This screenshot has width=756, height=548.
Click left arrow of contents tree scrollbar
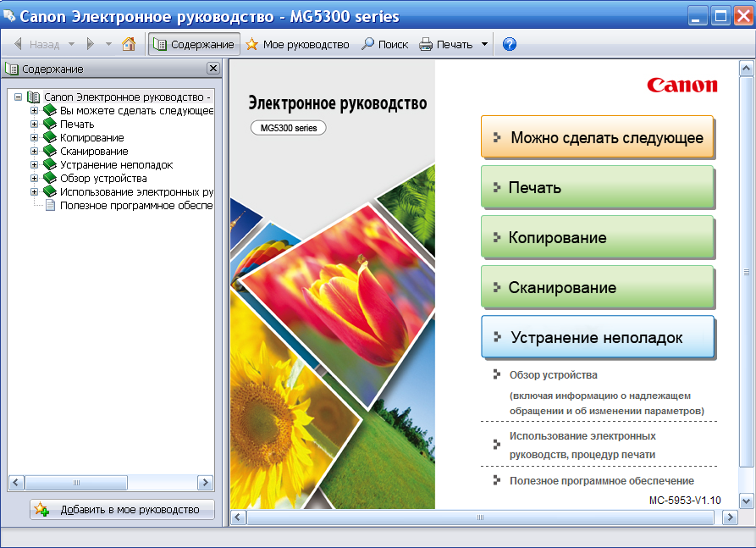(16, 483)
